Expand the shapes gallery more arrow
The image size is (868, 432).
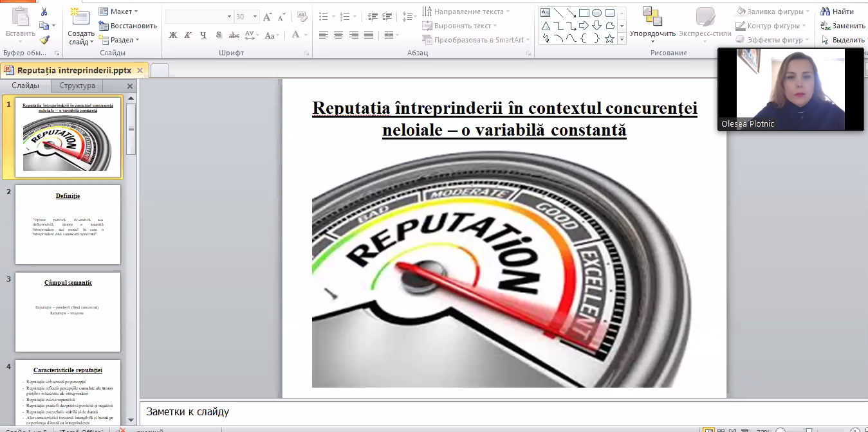(622, 39)
